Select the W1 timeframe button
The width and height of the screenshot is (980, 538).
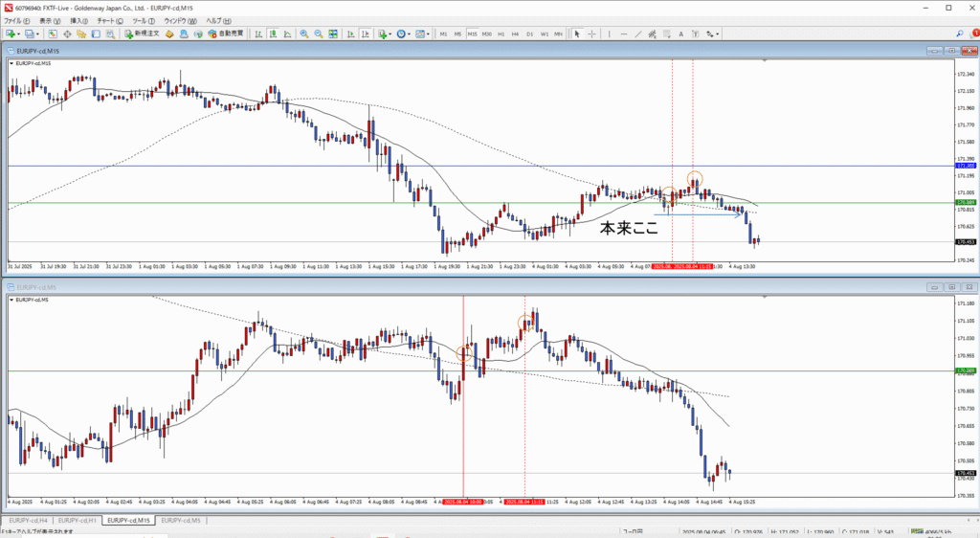pos(545,34)
